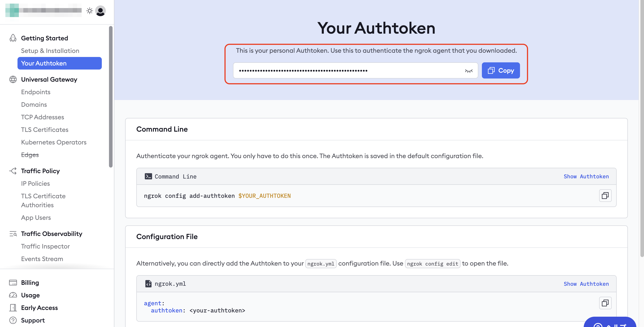644x327 pixels.
Task: Show Authtoken in the ngrok.yml block
Action: click(x=586, y=284)
